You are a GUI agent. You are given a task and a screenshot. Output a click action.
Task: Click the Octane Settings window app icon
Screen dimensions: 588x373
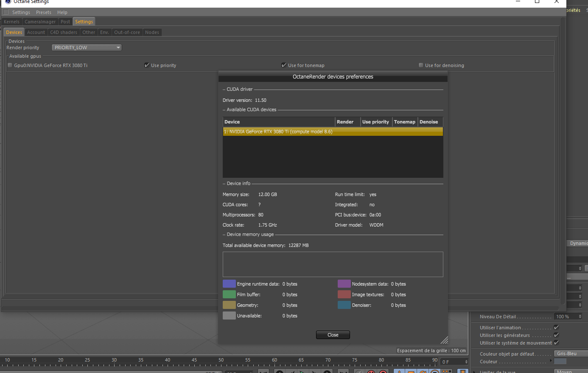coord(8,2)
